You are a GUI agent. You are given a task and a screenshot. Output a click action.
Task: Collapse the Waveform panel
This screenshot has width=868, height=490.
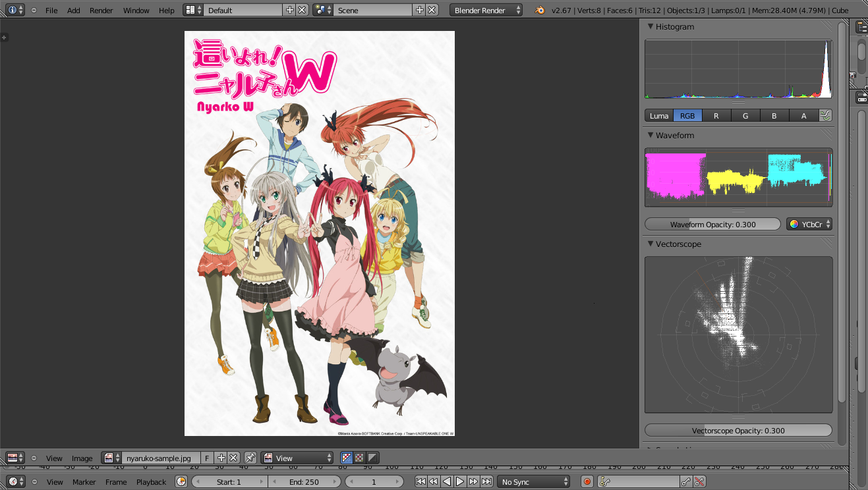651,135
